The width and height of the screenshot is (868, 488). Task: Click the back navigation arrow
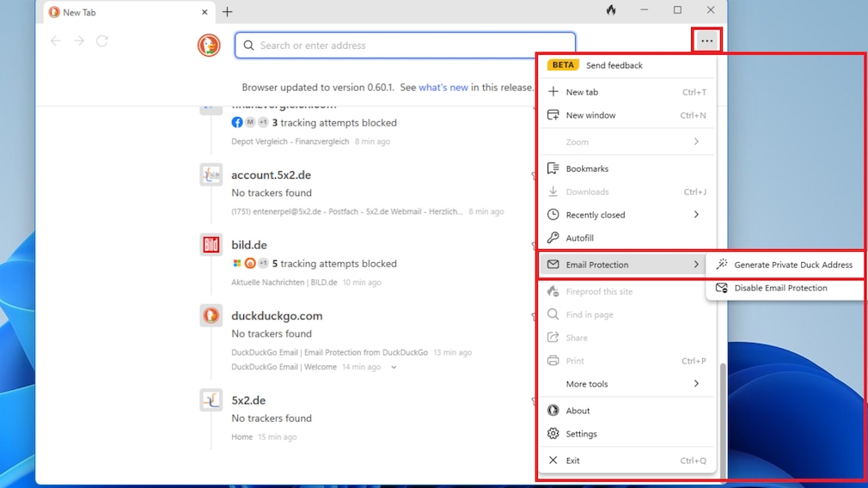coord(56,41)
